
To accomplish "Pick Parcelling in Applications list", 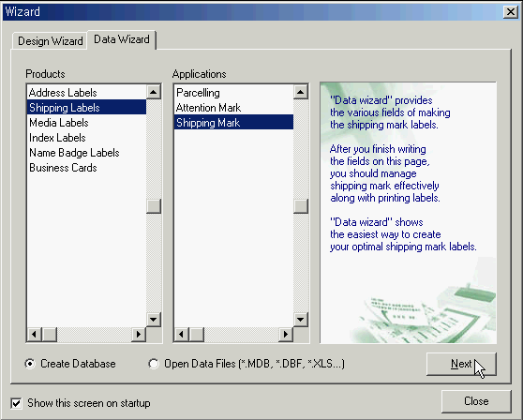I will tap(233, 93).
